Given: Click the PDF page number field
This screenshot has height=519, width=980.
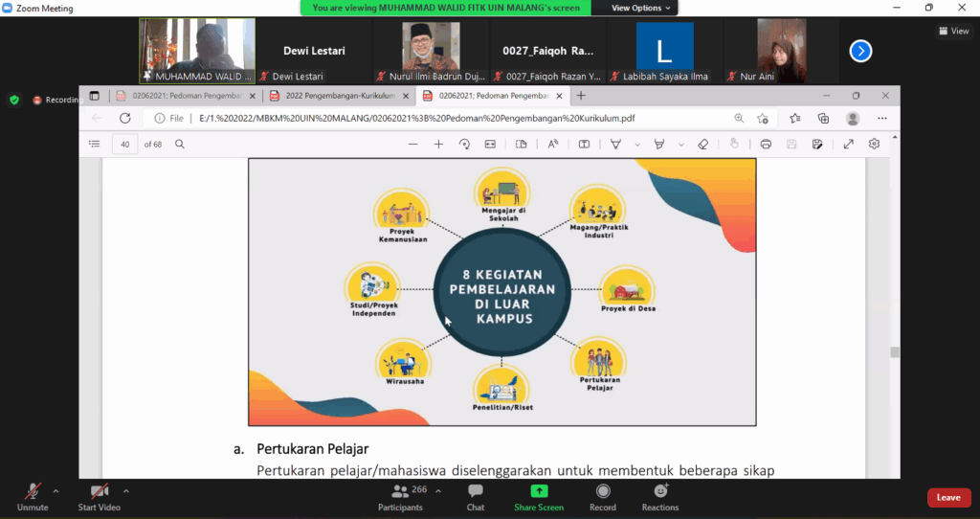Looking at the screenshot, I should click(x=124, y=144).
